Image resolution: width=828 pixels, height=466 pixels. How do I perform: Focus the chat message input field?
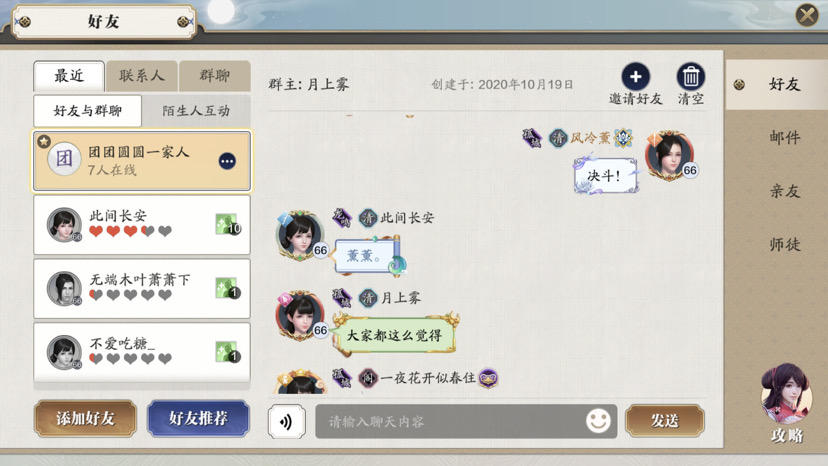pos(466,421)
